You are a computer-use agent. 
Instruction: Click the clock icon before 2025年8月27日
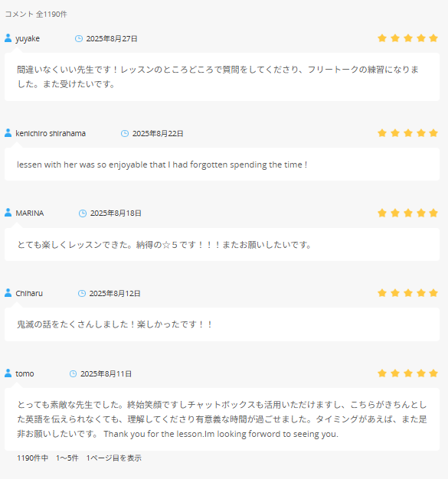[79, 38]
